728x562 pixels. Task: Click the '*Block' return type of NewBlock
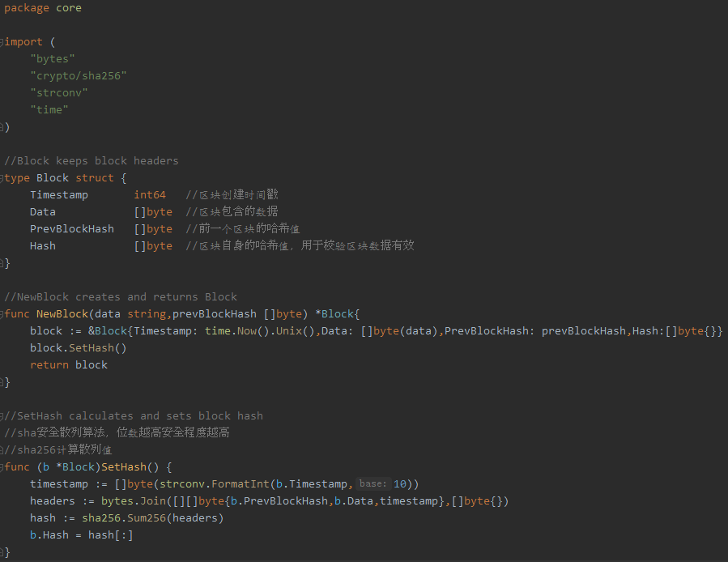(334, 314)
